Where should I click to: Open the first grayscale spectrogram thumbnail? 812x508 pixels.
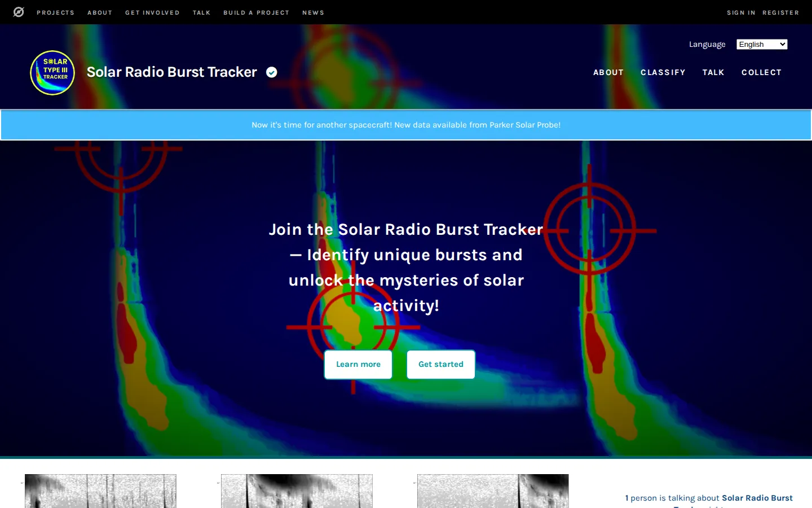tap(100, 491)
